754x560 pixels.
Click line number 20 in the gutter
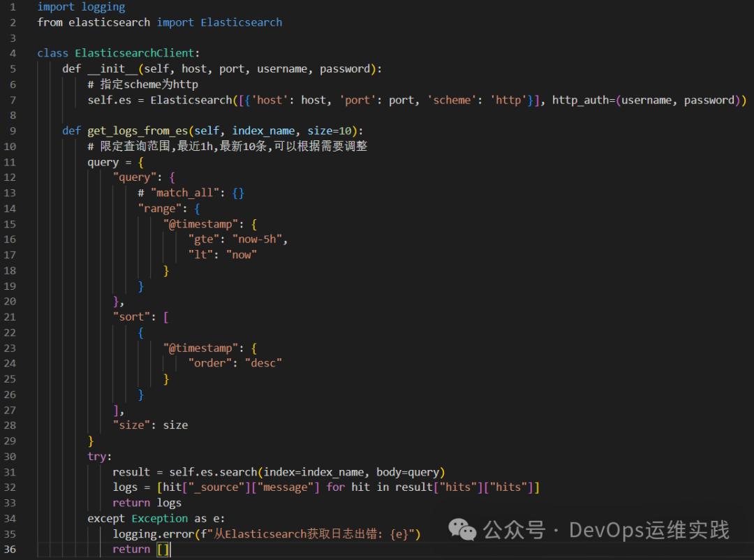(x=10, y=301)
